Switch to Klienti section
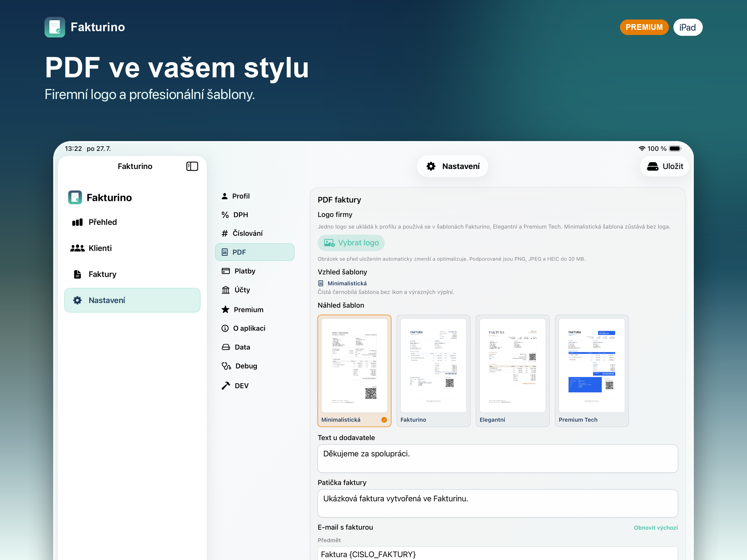The image size is (747, 560). pyautogui.click(x=132, y=248)
